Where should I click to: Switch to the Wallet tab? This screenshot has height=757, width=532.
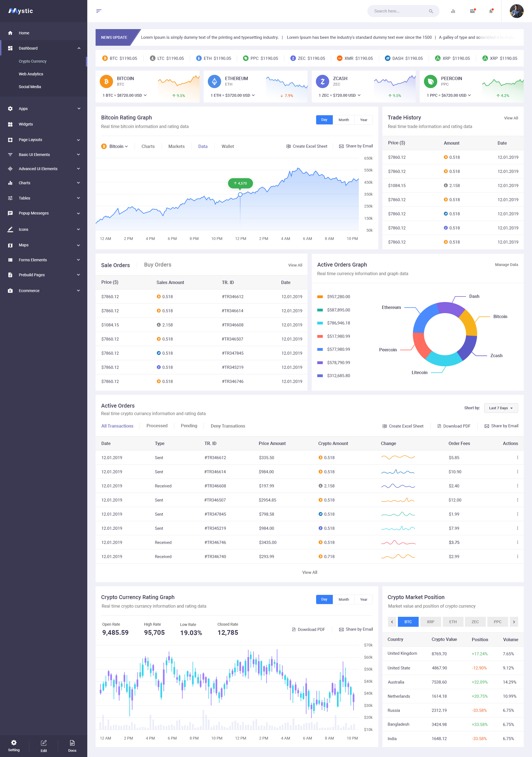227,146
